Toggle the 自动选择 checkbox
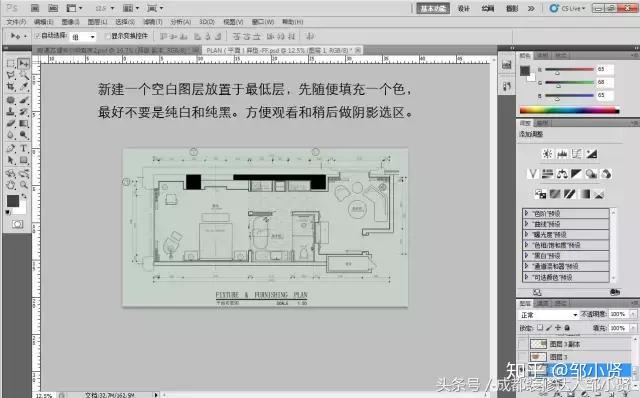 [x=38, y=36]
